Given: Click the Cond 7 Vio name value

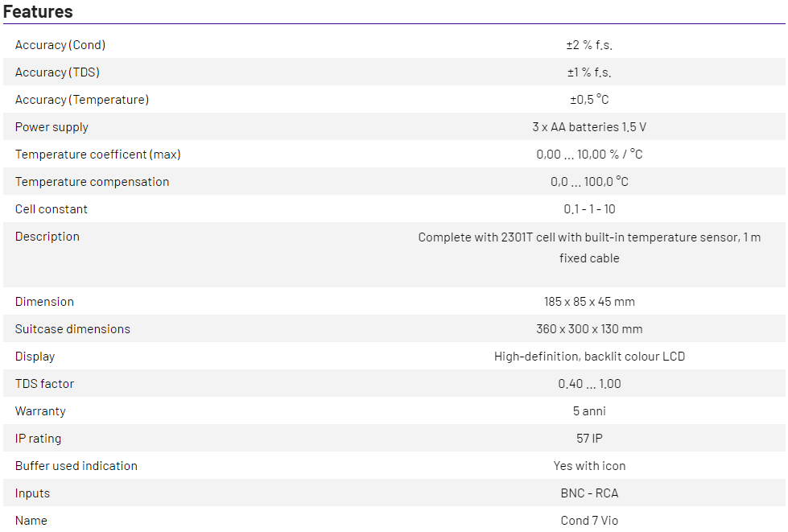Looking at the screenshot, I should [x=589, y=521].
